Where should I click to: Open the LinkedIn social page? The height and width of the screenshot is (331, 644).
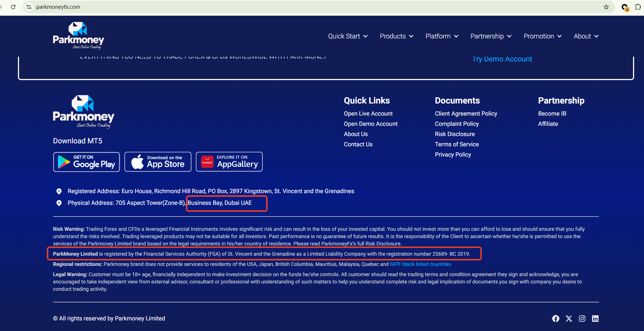595,319
